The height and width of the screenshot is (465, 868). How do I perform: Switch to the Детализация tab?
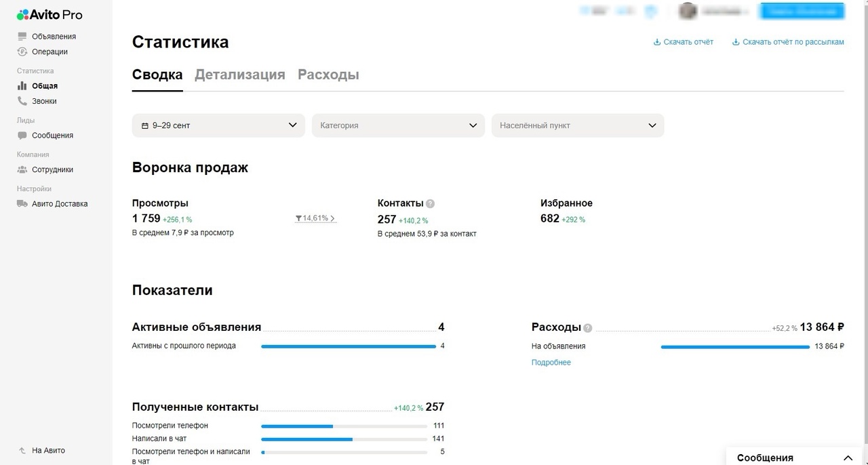[x=240, y=75]
